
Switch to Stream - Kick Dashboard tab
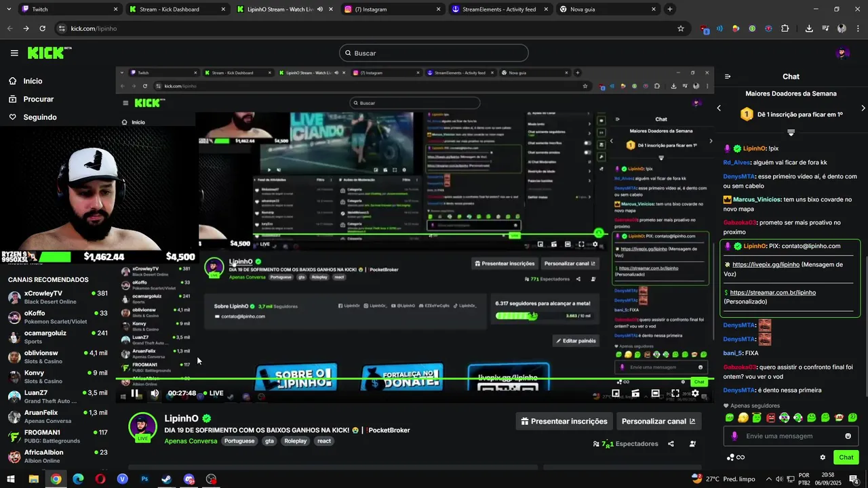click(x=176, y=9)
